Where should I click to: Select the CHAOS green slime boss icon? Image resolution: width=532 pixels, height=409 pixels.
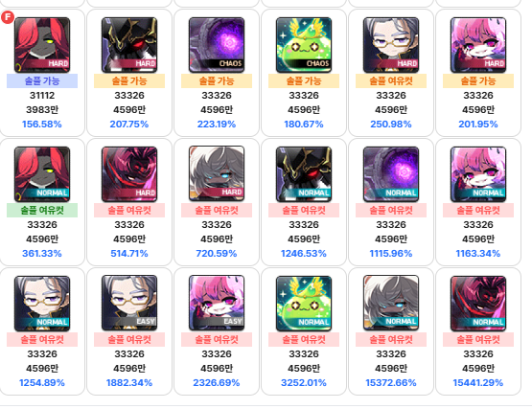(x=304, y=45)
